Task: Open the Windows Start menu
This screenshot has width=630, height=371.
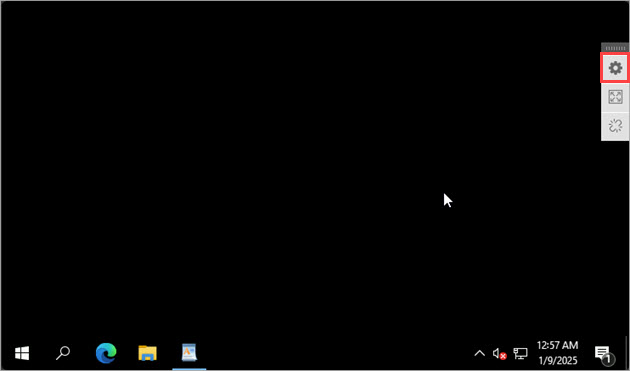Action: pyautogui.click(x=22, y=353)
